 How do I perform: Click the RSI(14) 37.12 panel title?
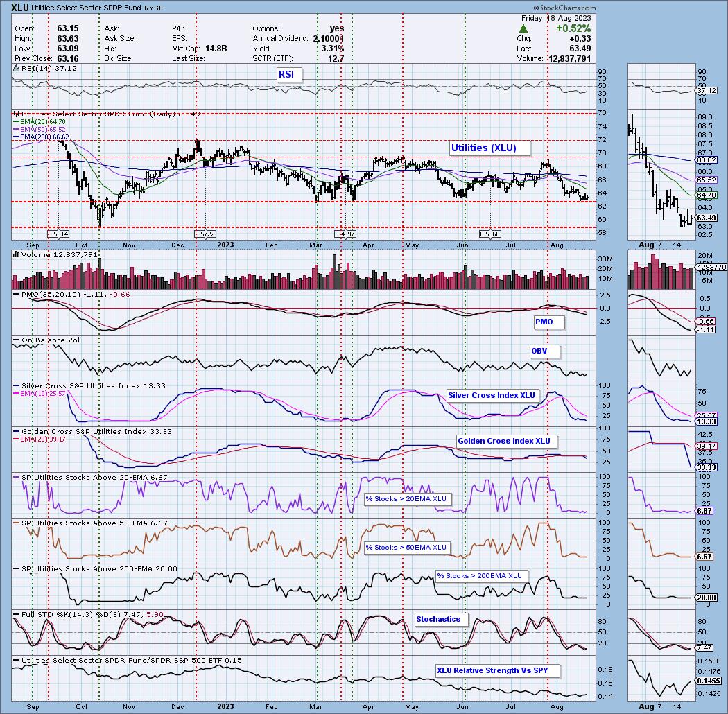[x=45, y=68]
